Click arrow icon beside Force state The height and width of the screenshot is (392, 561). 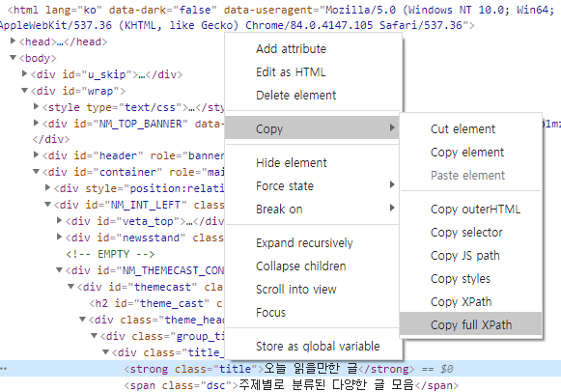click(x=392, y=184)
